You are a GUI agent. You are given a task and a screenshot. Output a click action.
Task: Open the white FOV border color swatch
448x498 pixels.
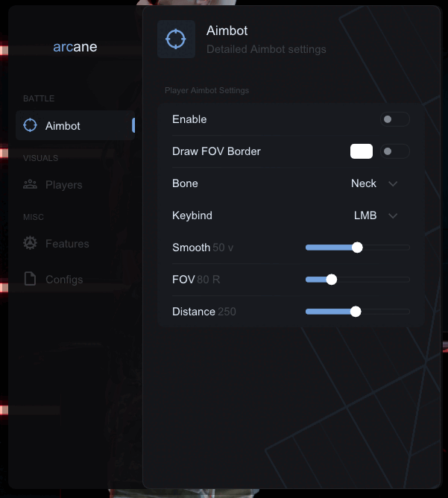click(x=362, y=151)
